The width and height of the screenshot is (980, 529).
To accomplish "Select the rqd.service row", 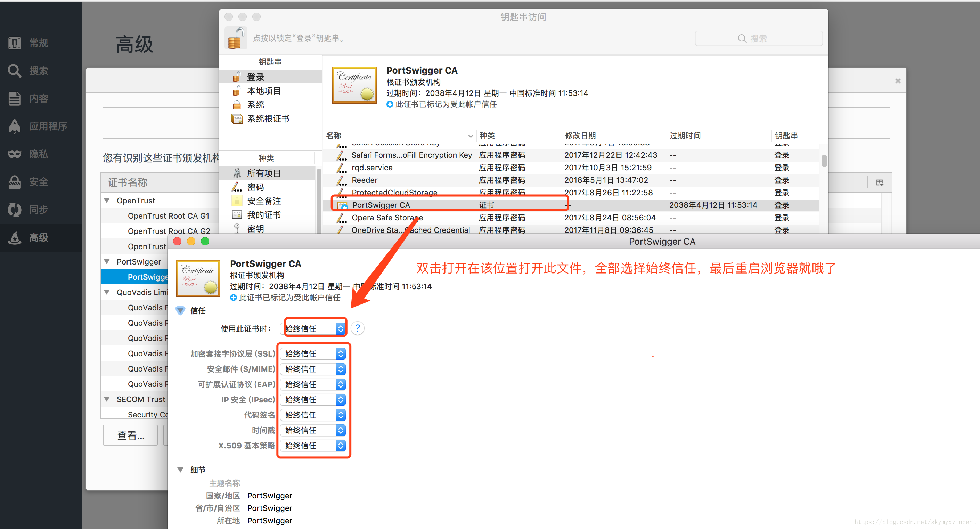I will click(571, 168).
